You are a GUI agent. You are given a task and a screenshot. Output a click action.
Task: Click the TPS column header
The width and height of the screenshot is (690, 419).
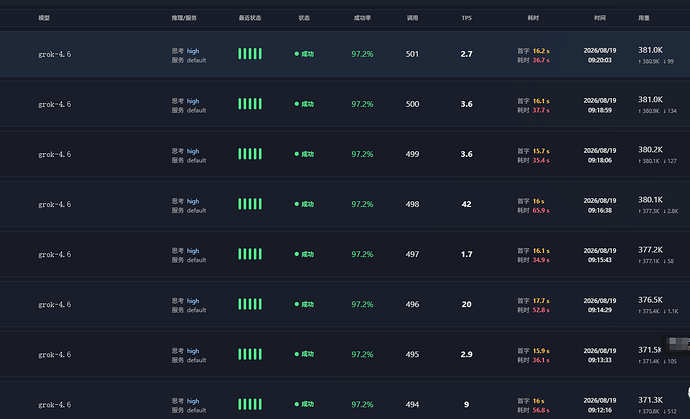pos(466,18)
